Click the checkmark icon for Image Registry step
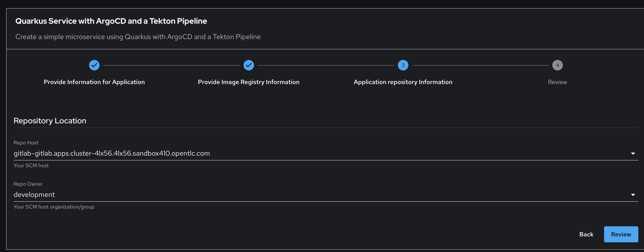The width and height of the screenshot is (644, 252). click(249, 65)
